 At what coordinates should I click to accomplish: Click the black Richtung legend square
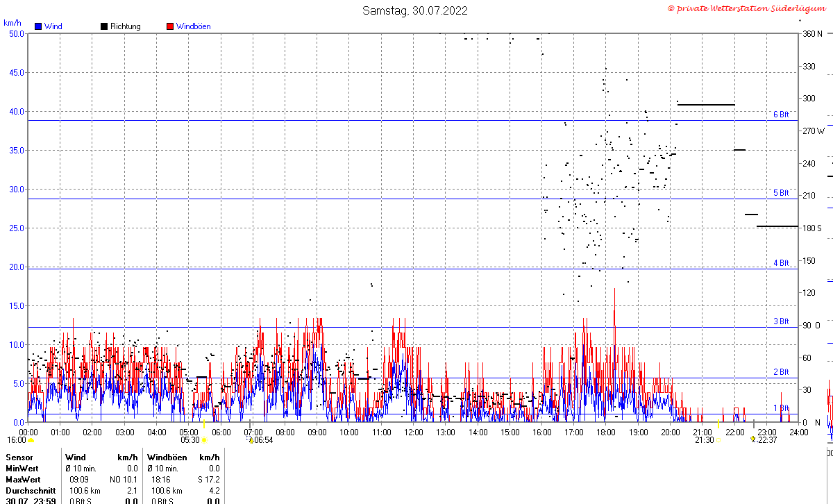[x=104, y=26]
